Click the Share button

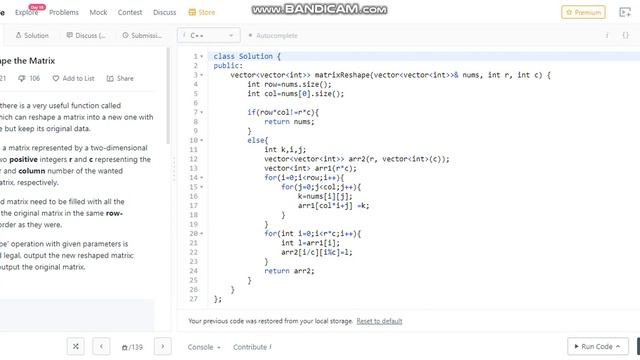[x=120, y=78]
